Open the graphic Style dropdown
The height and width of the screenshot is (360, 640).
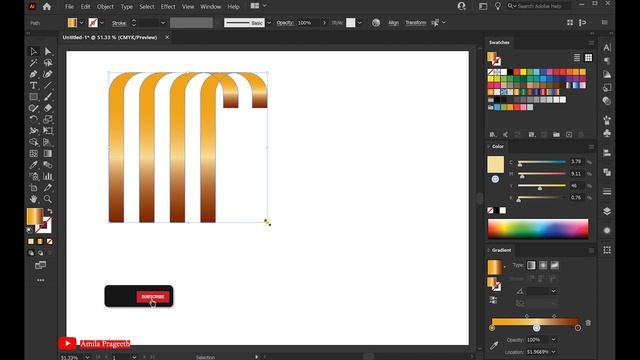pyautogui.click(x=359, y=23)
